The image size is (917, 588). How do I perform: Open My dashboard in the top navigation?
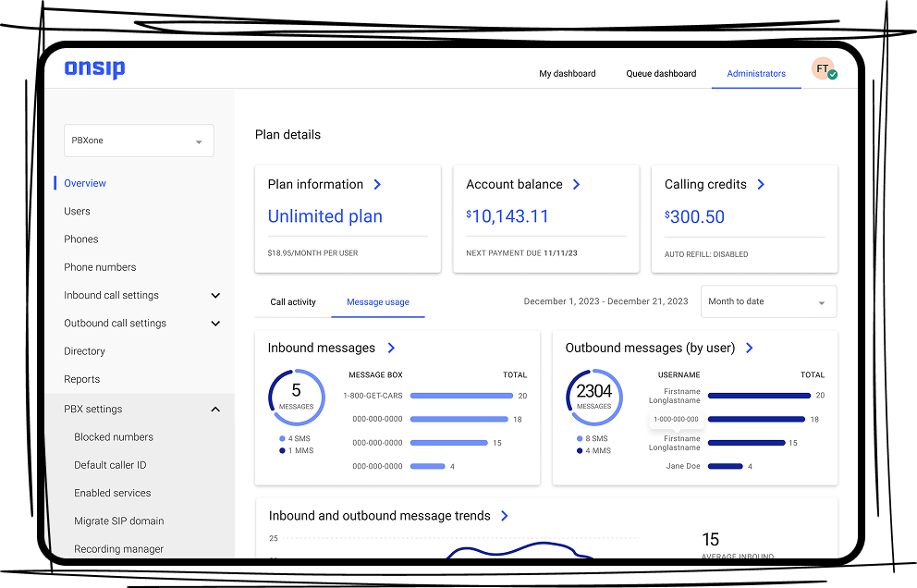568,74
